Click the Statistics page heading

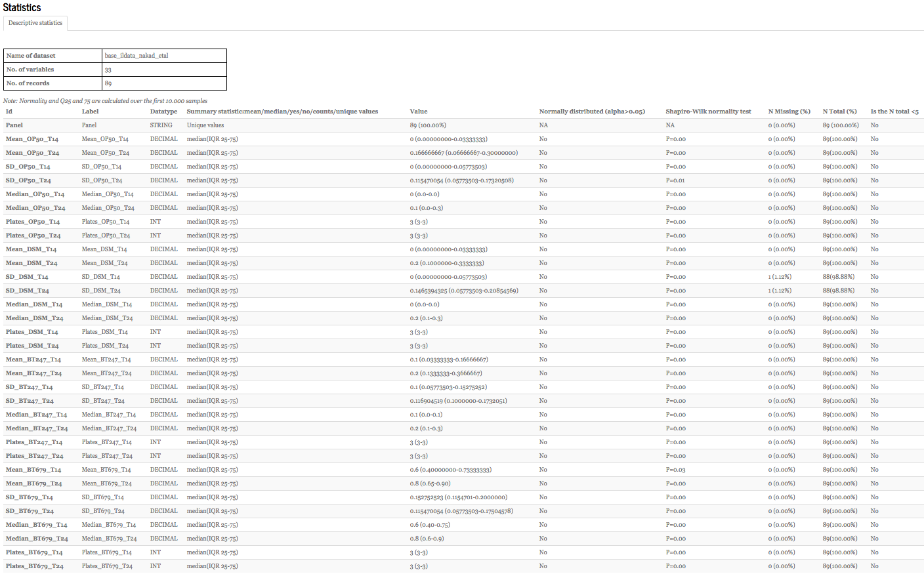22,8
